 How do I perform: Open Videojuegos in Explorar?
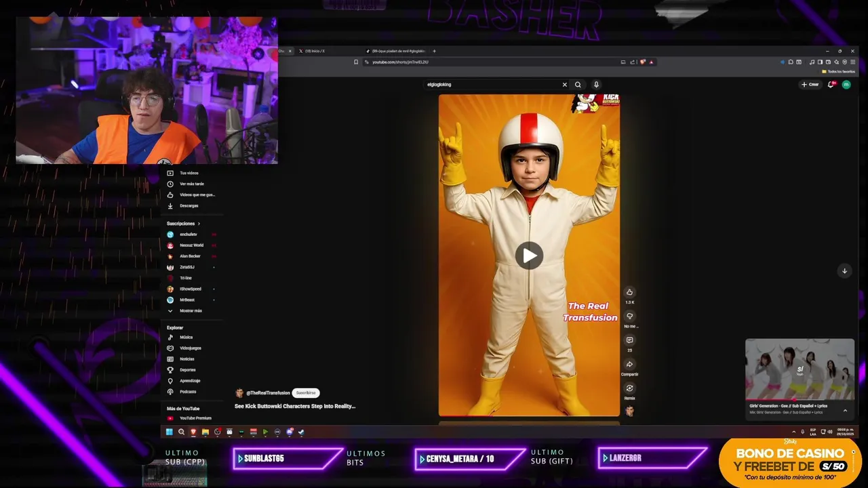191,348
